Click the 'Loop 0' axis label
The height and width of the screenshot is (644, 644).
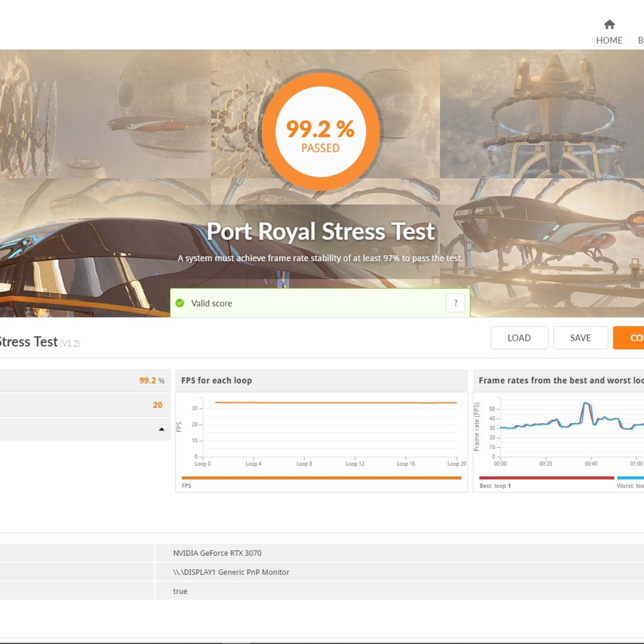tap(203, 464)
